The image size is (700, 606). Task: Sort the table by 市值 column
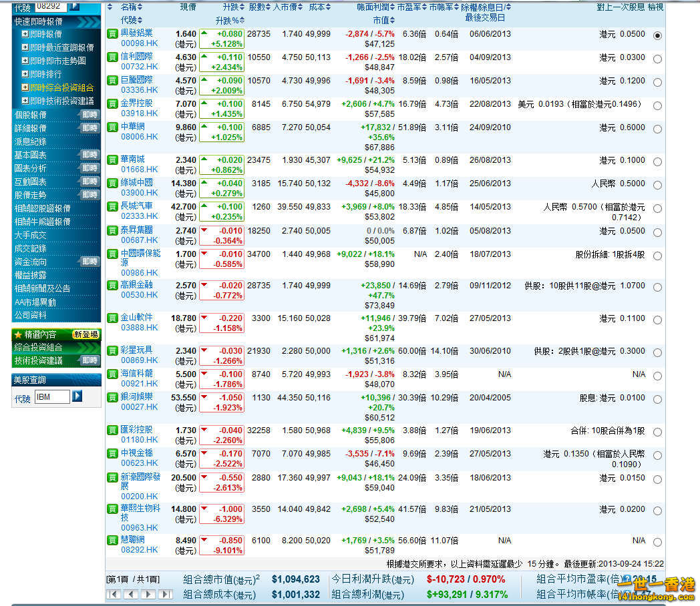pyautogui.click(x=384, y=20)
